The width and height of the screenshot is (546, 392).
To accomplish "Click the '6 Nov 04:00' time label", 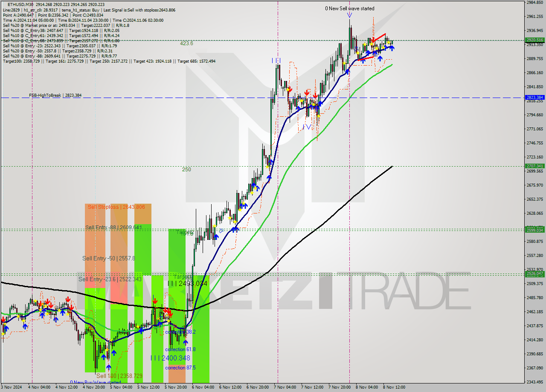I will [x=203, y=387].
